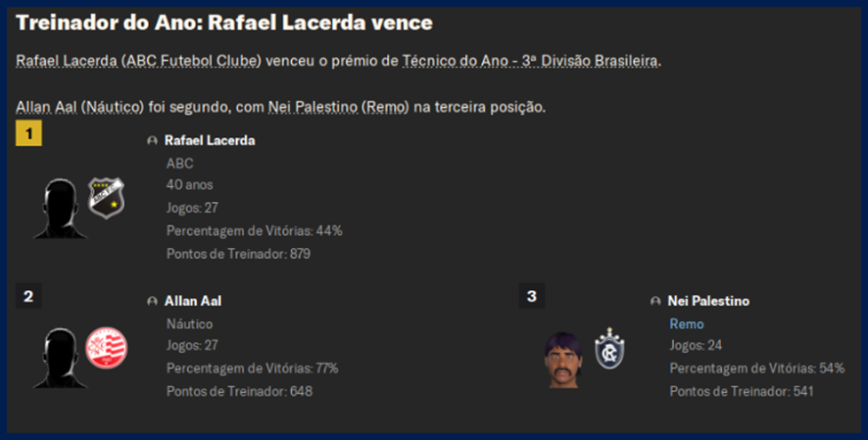The image size is (868, 440).
Task: Open ABC Futebol Clube link
Action: tap(191, 61)
